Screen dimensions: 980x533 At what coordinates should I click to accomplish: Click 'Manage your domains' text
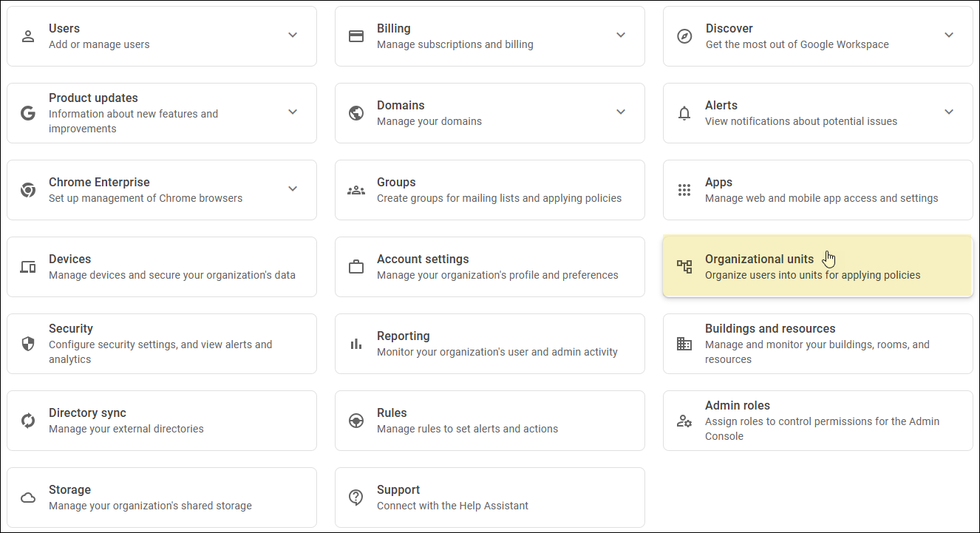click(429, 121)
